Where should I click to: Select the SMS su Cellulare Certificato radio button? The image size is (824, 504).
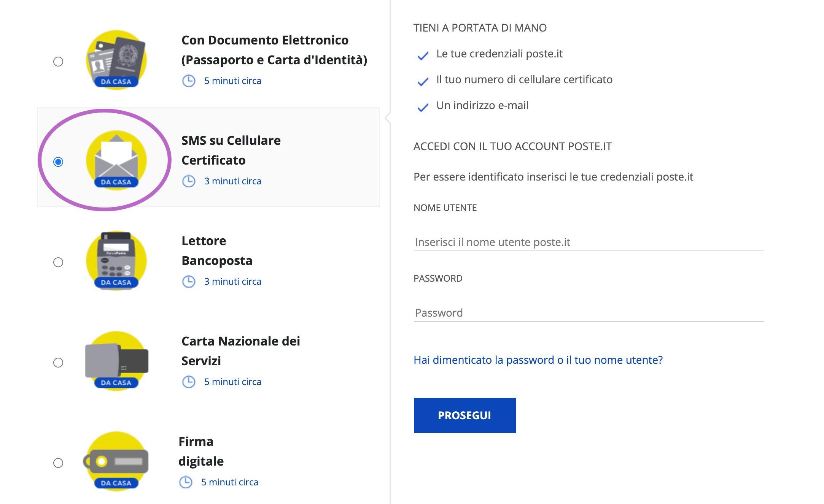(x=58, y=162)
